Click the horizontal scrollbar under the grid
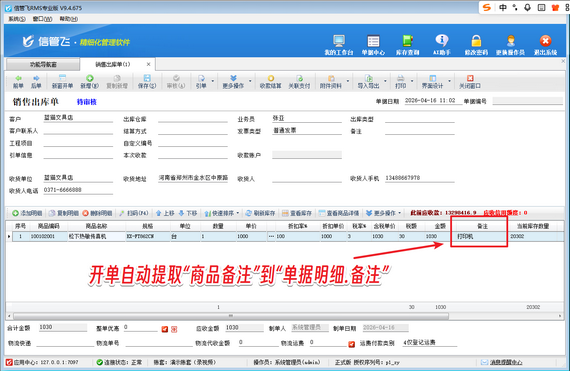570x371 pixels. click(231, 316)
